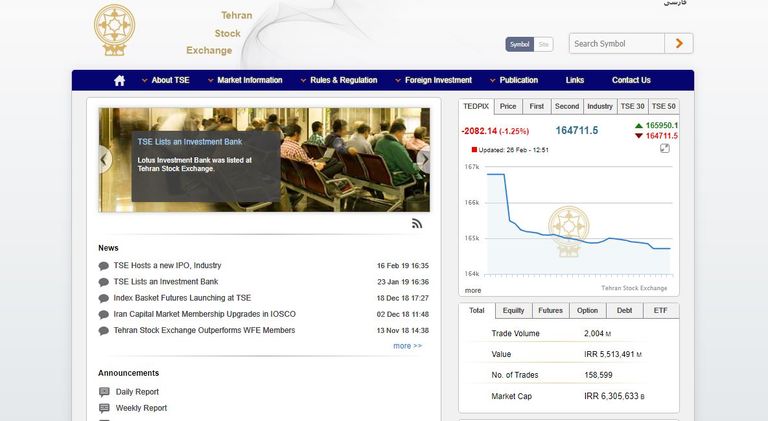Open slide headline TSE Lists an Investment Bank
The height and width of the screenshot is (421, 768).
click(190, 141)
